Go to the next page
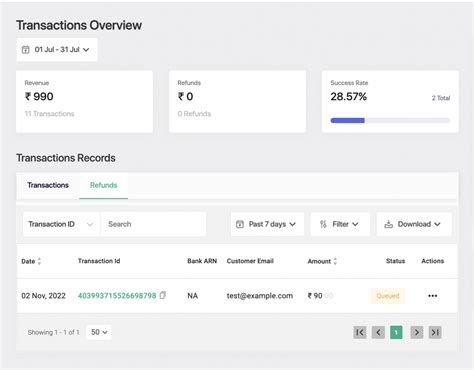The height and width of the screenshot is (370, 474). point(417,332)
